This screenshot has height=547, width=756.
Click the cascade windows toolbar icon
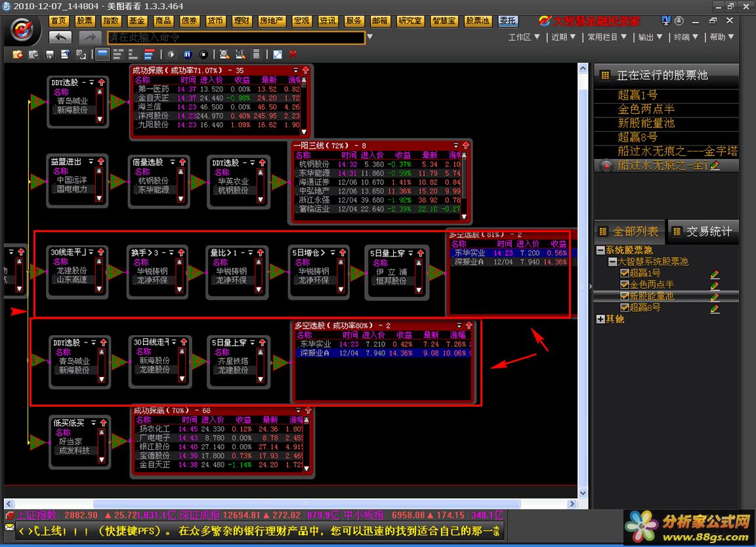(81, 54)
